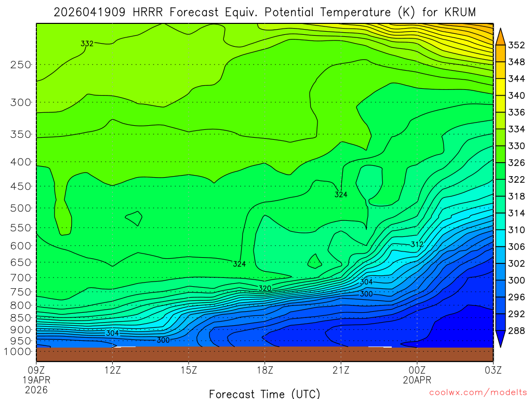Click the 314 color bar value

[x=516, y=213]
